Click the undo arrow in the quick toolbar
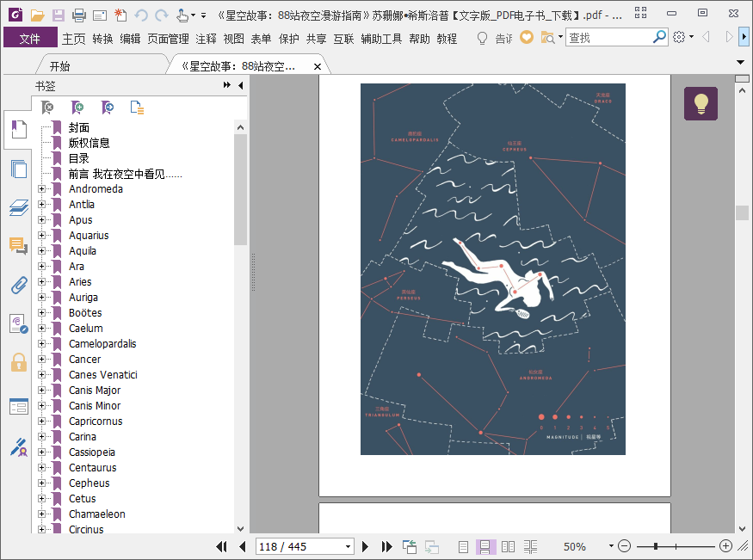Viewport: 753px width, 560px height. [141, 15]
